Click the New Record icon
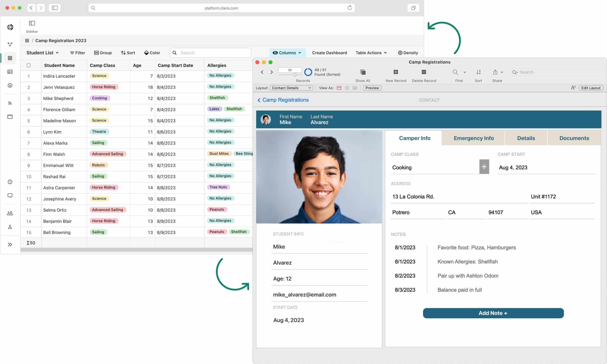 coord(395,72)
